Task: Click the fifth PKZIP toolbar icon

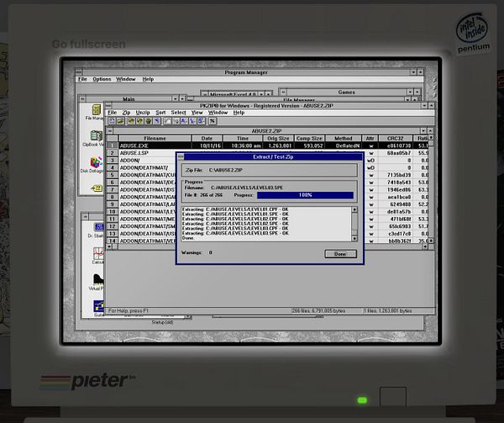Action: (148, 121)
